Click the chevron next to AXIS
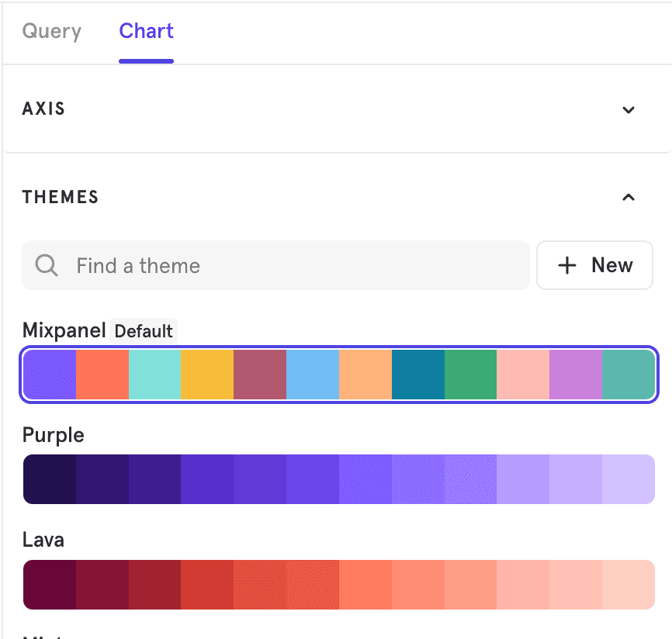 tap(629, 110)
